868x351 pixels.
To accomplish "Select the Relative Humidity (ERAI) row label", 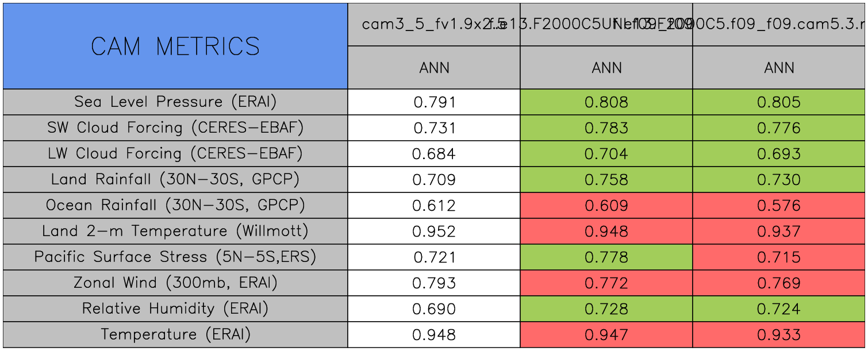I will tap(175, 309).
